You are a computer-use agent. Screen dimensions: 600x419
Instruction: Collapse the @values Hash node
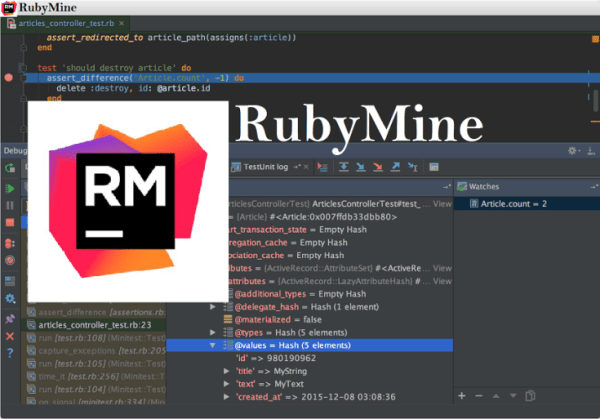pos(213,345)
